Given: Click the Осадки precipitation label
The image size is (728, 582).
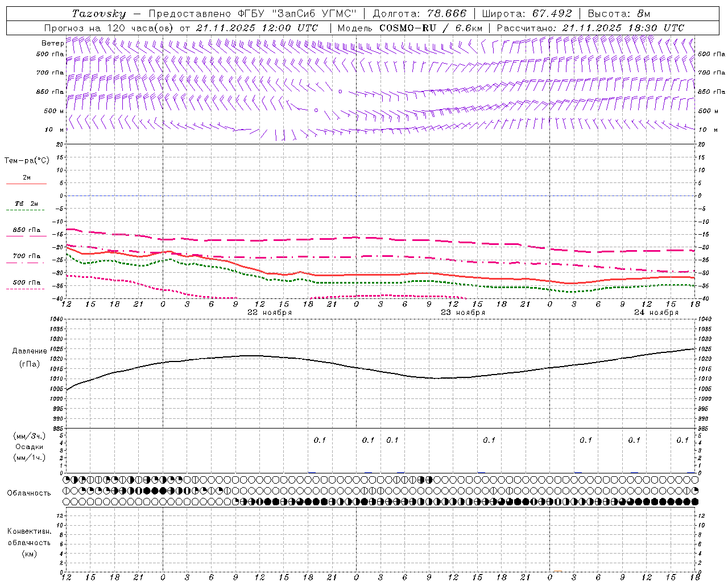Looking at the screenshot, I should [29, 447].
